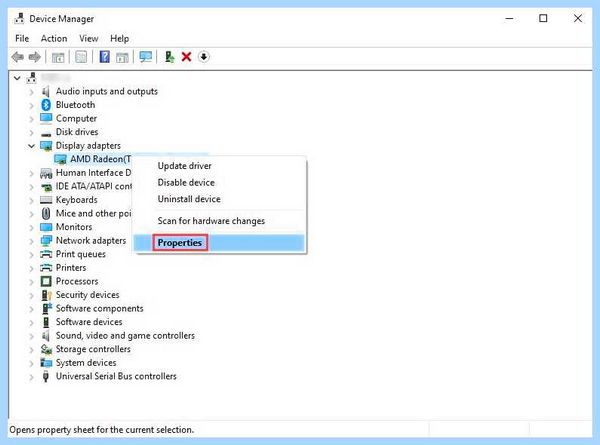The height and width of the screenshot is (445, 600).
Task: Expand the Processors category
Action: coord(31,282)
